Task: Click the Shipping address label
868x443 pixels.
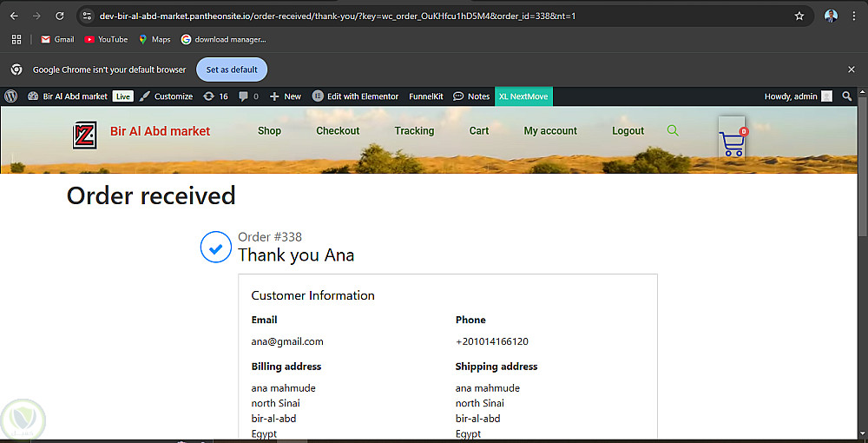Action: pyautogui.click(x=496, y=367)
